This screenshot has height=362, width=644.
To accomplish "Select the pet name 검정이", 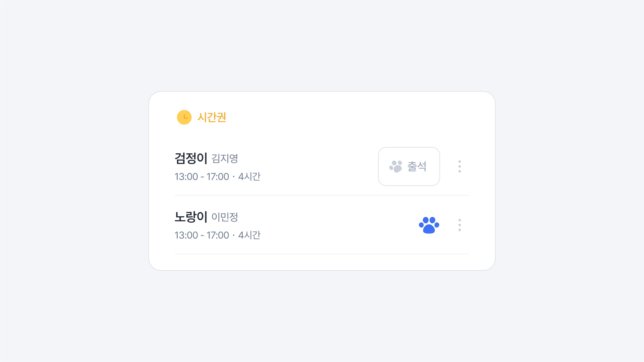I will pyautogui.click(x=191, y=158).
